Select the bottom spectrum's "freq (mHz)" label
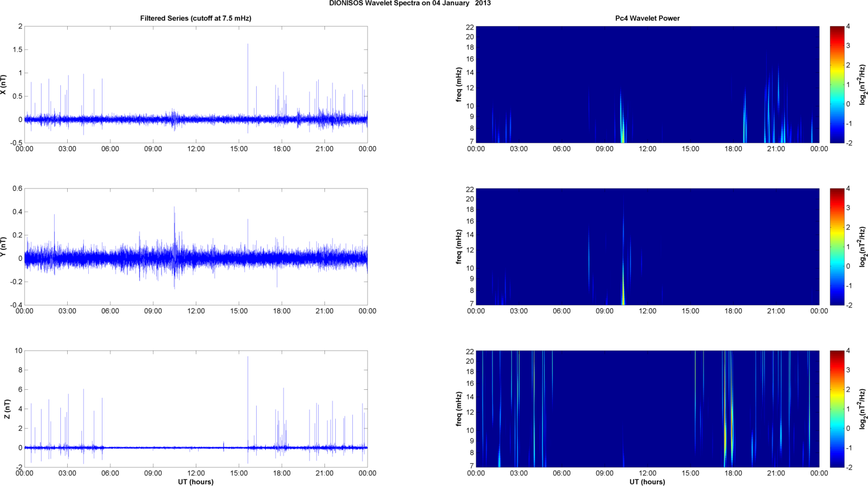The height and width of the screenshot is (486, 868). point(459,409)
